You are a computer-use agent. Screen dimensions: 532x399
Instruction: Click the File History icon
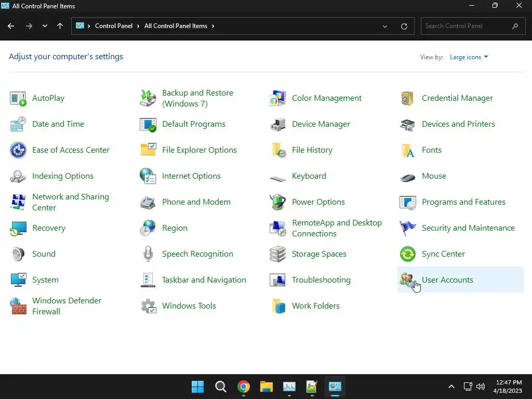[x=278, y=150]
